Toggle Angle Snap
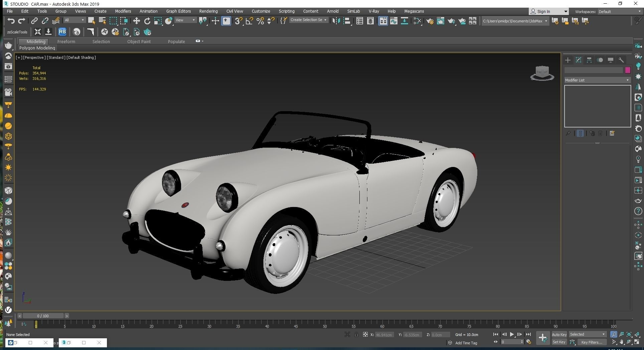Screen dimensions: 644x350 pyautogui.click(x=249, y=21)
